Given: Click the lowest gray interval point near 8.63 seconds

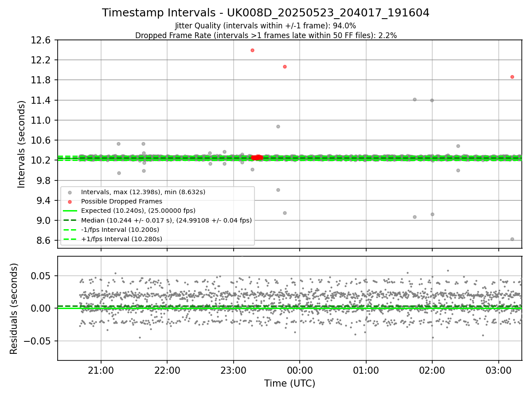Looking at the screenshot, I should pos(512,239).
